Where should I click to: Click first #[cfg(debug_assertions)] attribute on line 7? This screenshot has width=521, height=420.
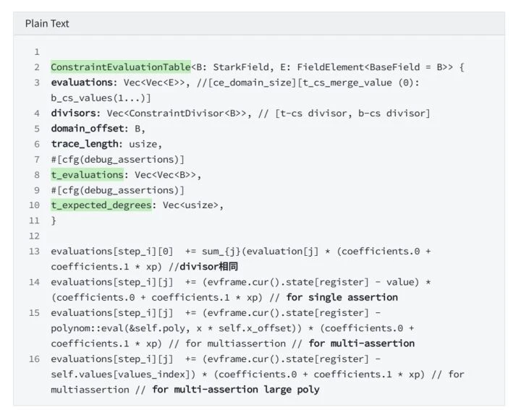click(118, 159)
